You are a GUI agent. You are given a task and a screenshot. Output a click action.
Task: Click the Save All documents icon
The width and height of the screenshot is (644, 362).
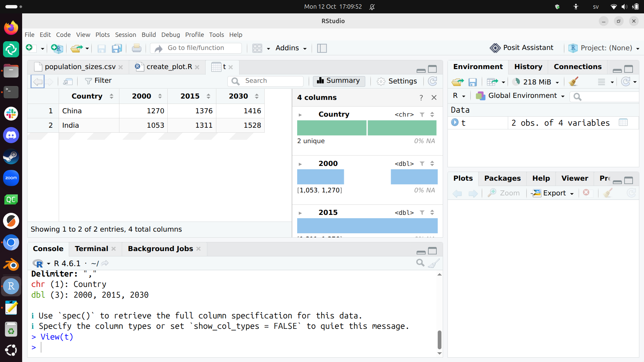(117, 48)
